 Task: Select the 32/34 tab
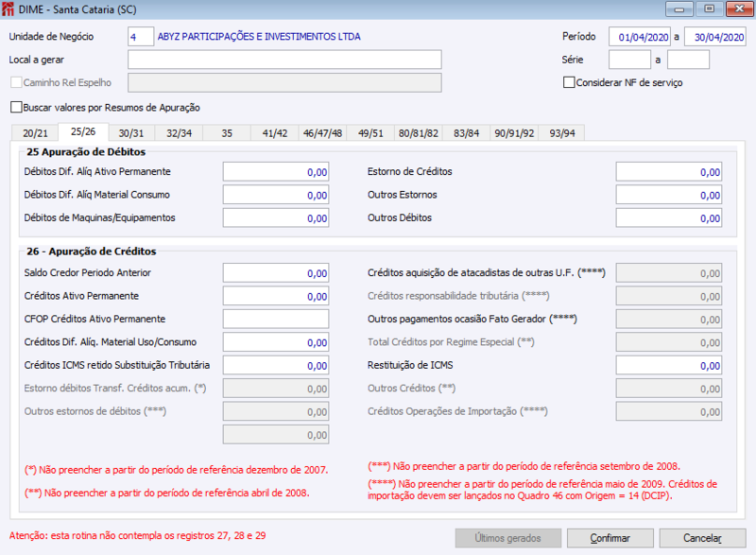[x=178, y=132]
